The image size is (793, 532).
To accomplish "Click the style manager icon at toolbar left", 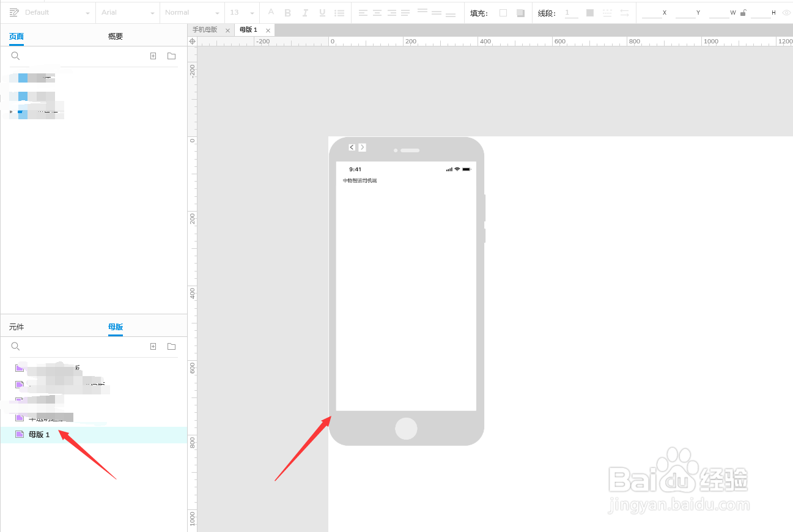I will 14,13.
